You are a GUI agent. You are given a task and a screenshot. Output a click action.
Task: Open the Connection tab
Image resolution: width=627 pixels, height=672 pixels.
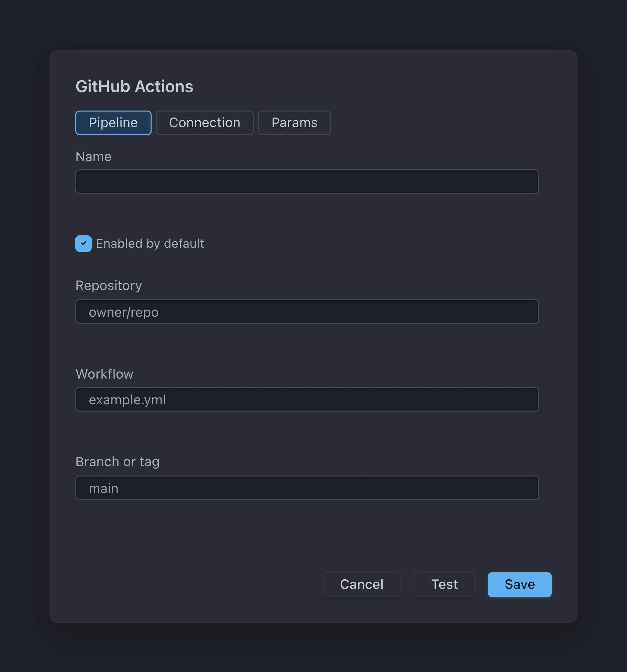(205, 123)
